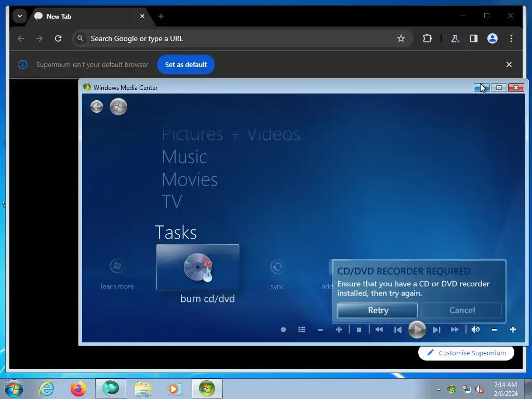Click the browser back arrow
Screen dimensions: 532x399
click(x=21, y=38)
